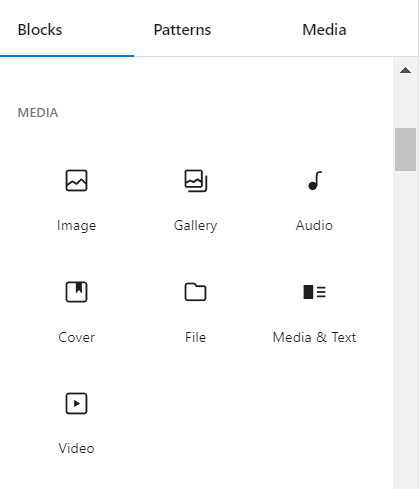Click the scrollbar track below the thumb
420x489 pixels.
coord(405,330)
